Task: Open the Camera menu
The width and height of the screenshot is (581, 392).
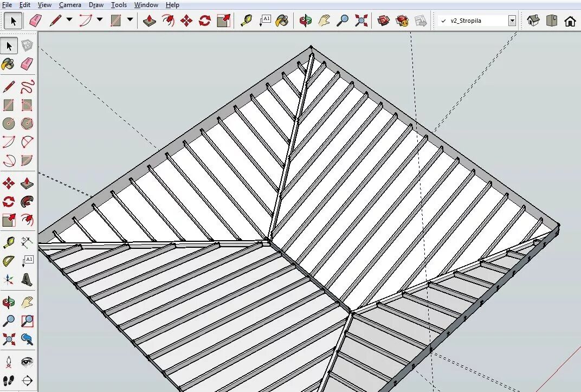Action: click(x=70, y=5)
